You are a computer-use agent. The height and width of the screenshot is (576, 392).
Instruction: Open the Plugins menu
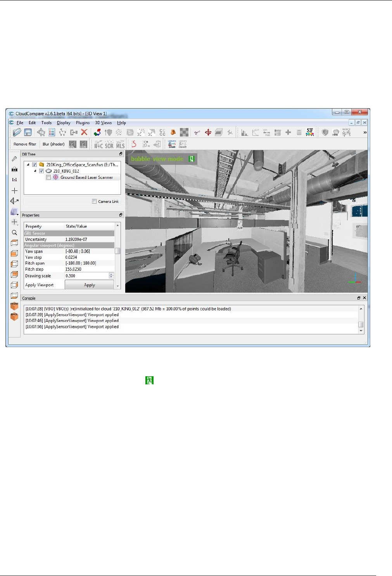83,123
